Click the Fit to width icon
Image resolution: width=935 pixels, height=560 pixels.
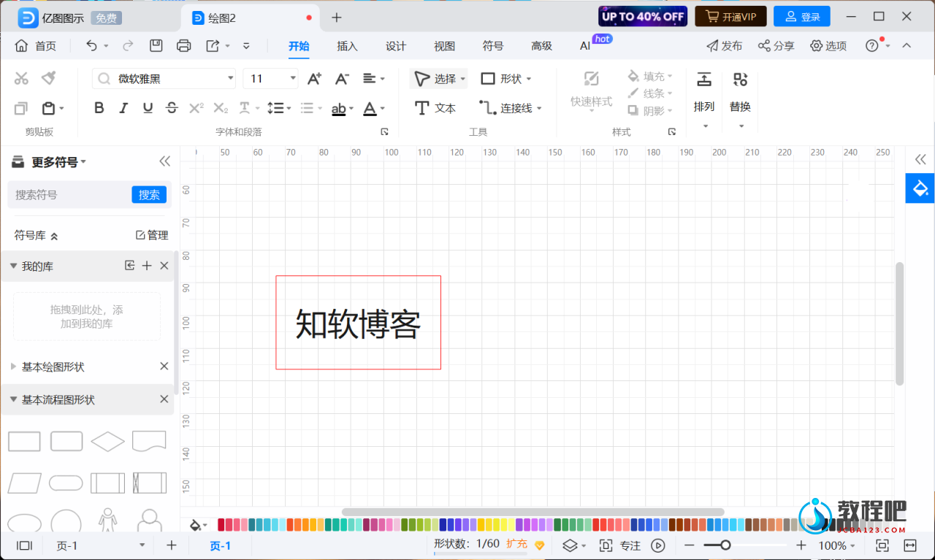pos(910,545)
